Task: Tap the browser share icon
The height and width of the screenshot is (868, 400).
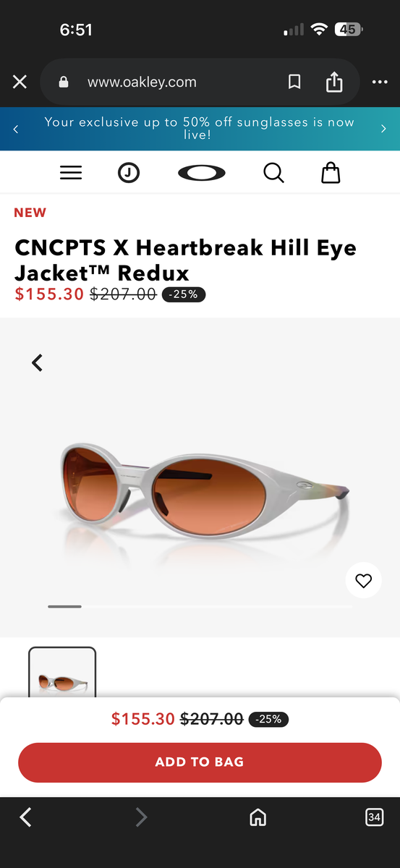Action: [334, 82]
